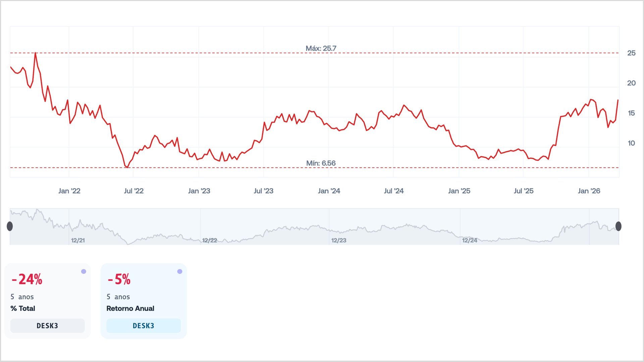Image resolution: width=644 pixels, height=362 pixels.
Task: Click the 12/22 marker in navigator
Action: point(210,240)
